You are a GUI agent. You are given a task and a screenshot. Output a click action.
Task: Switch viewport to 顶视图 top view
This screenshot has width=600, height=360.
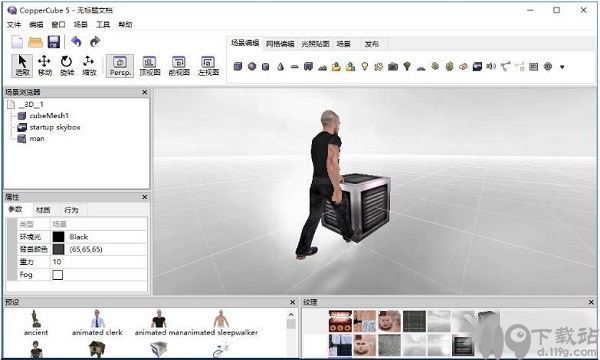coord(149,66)
